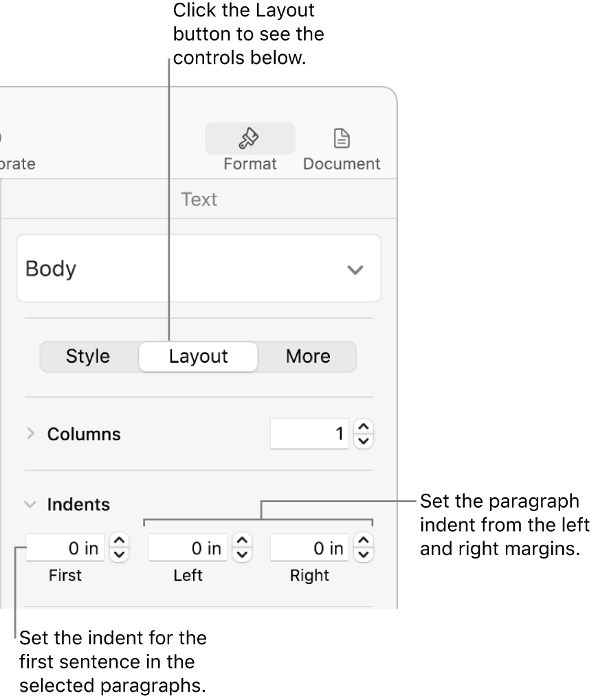Click the Columns number field
The image size is (598, 700).
click(x=310, y=434)
